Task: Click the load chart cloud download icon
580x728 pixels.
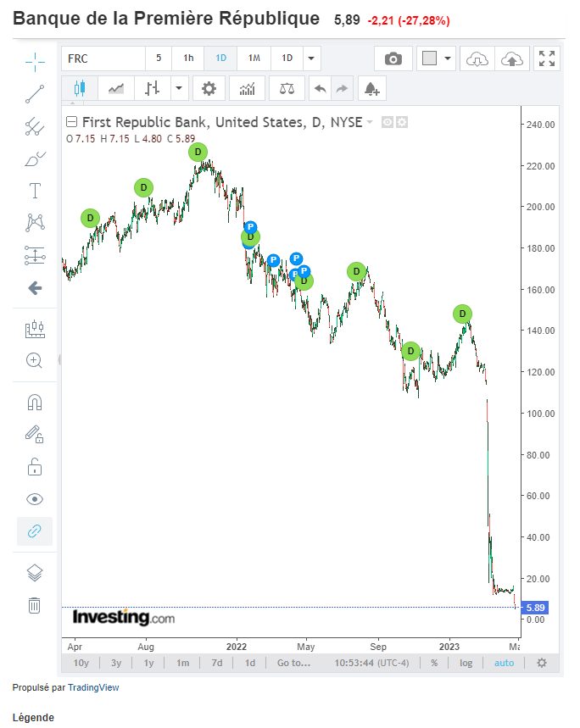Action: (477, 59)
